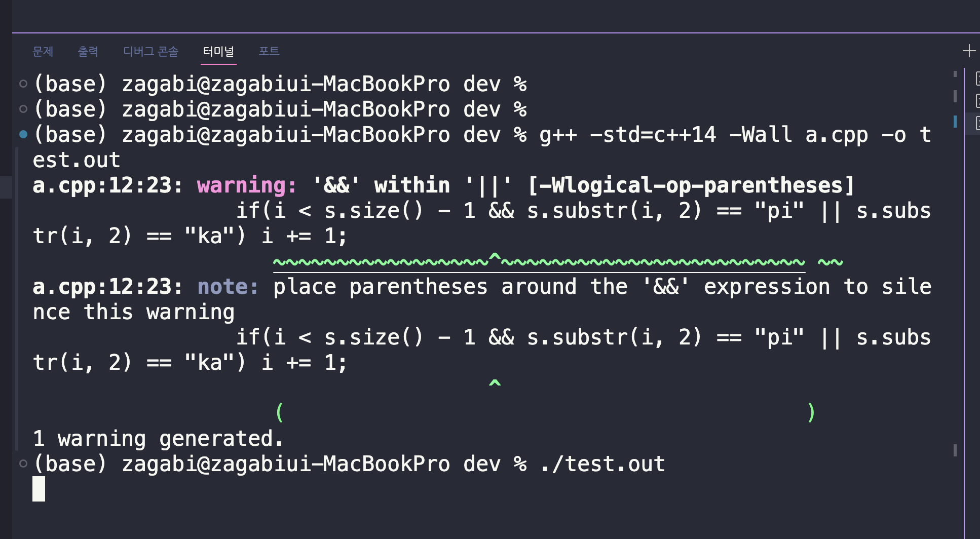Select the highlighted third terminal icon in the list
980x539 pixels.
click(977, 123)
